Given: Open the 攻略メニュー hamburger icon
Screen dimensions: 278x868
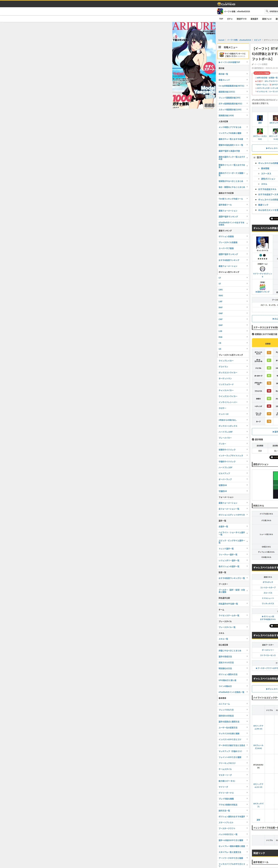Looking at the screenshot, I should 220,47.
